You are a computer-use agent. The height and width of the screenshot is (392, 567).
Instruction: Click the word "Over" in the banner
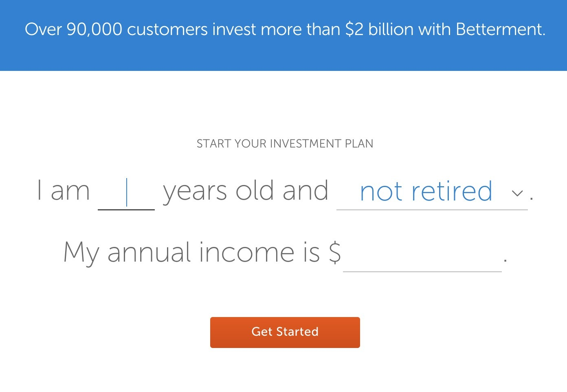tap(43, 29)
